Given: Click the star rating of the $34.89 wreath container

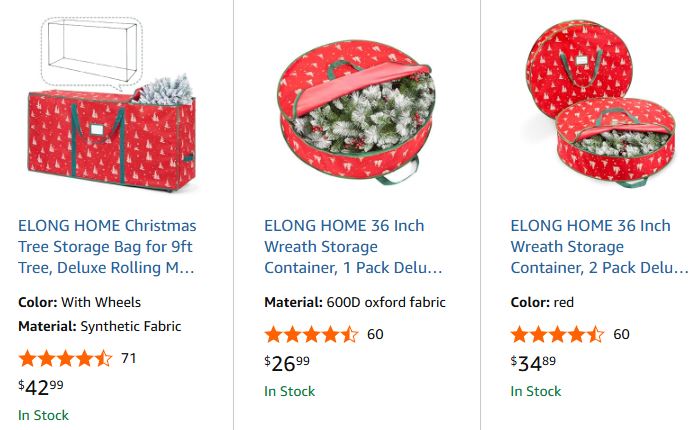Looking at the screenshot, I should pyautogui.click(x=557, y=334).
